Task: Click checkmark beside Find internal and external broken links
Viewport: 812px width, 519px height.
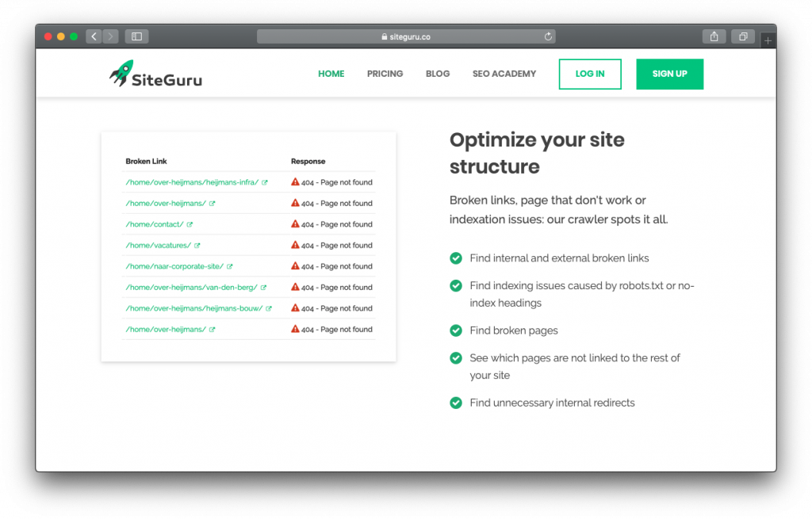Action: (x=456, y=258)
